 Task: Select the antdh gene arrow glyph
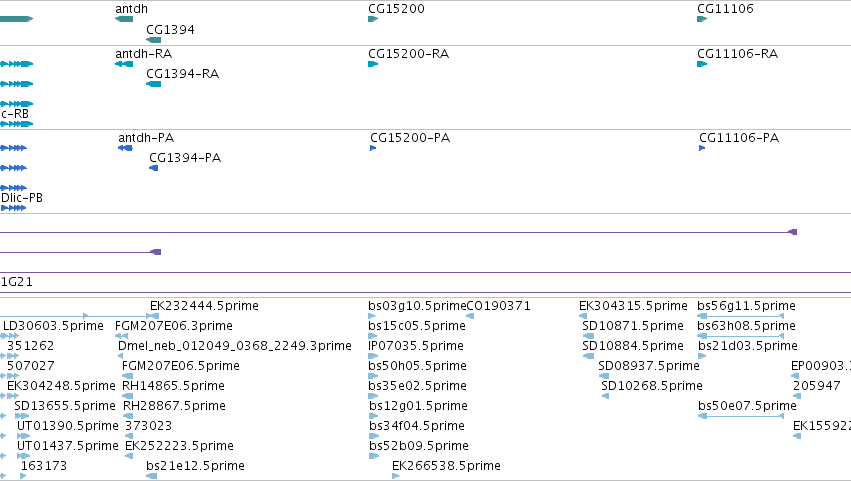(124, 19)
